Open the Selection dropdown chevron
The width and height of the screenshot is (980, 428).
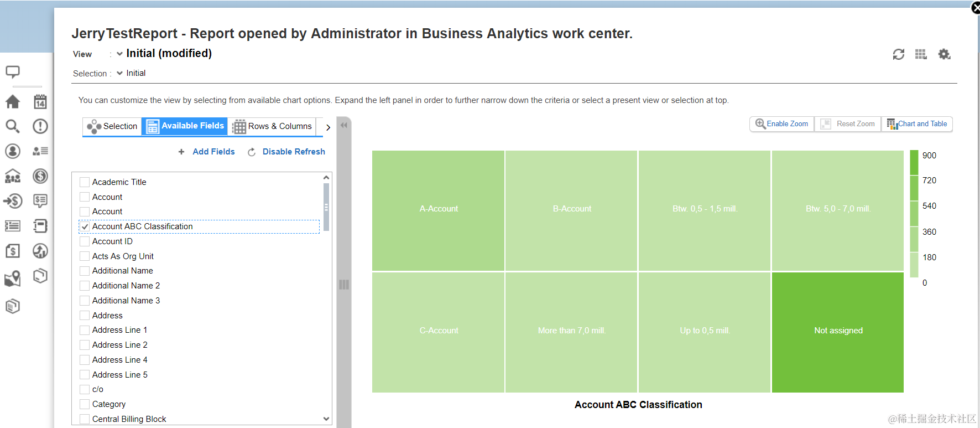pyautogui.click(x=119, y=73)
